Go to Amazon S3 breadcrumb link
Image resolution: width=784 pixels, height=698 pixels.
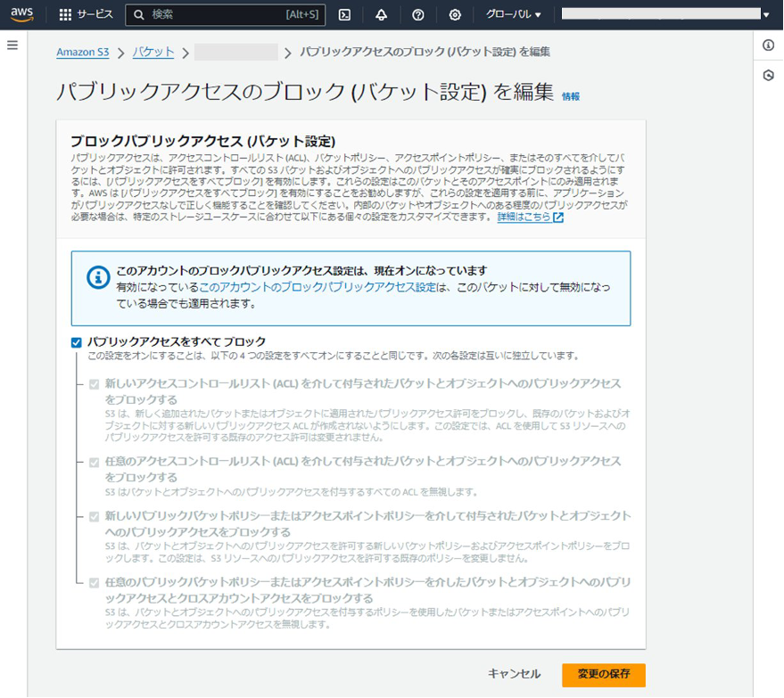82,52
